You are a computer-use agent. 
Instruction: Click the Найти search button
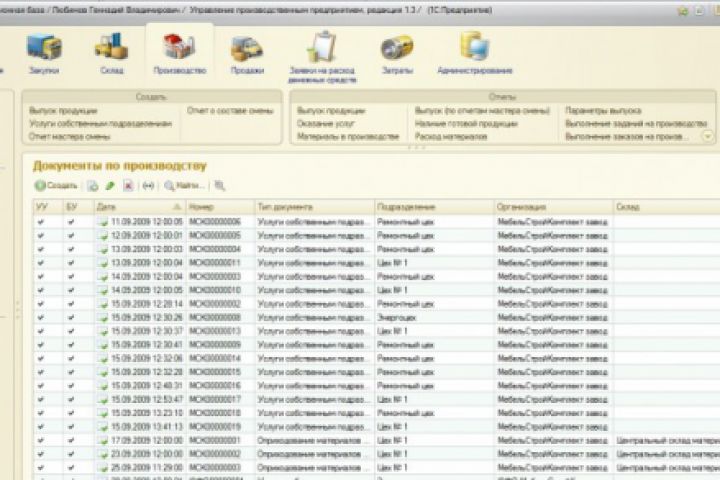[184, 186]
